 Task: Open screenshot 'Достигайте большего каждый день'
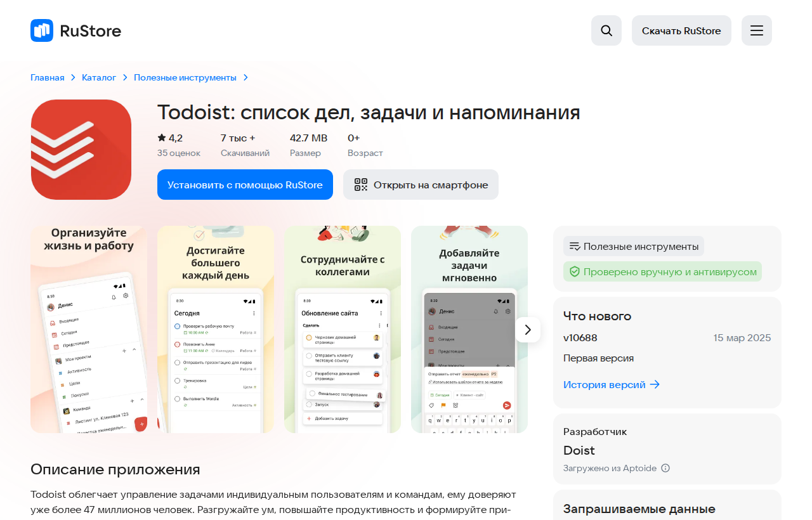click(x=216, y=330)
